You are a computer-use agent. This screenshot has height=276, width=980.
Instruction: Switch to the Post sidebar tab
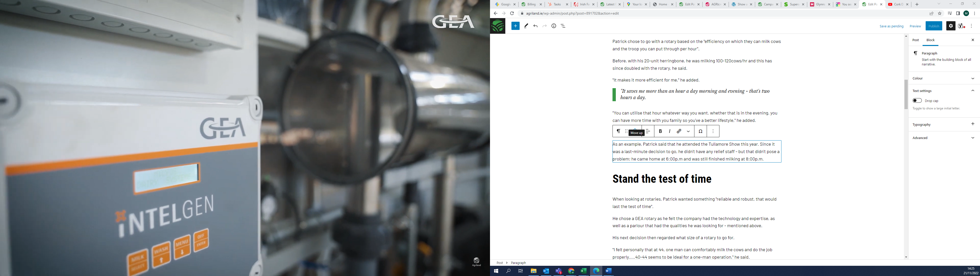pos(915,40)
